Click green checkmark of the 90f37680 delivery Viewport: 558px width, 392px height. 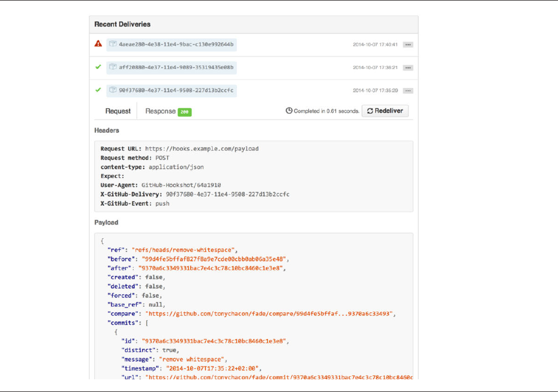pyautogui.click(x=98, y=90)
